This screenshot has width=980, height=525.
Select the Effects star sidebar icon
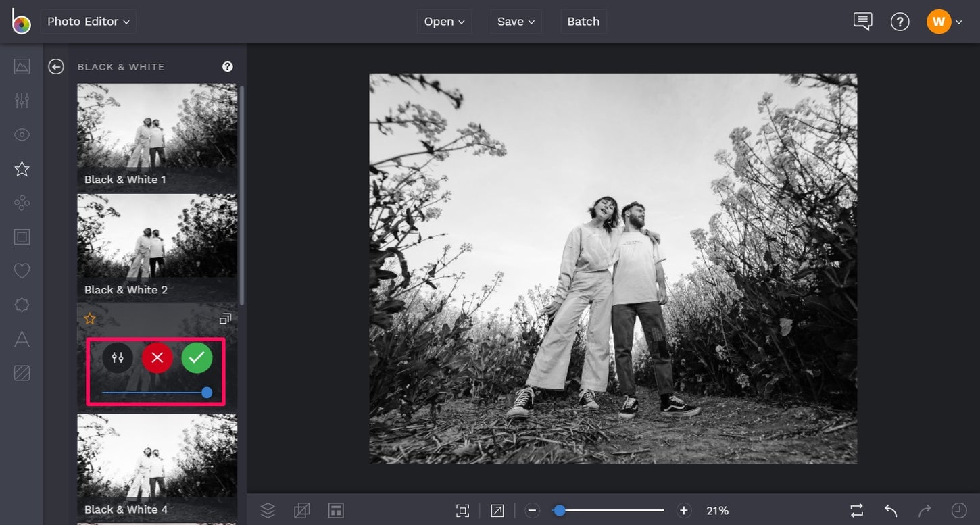(22, 169)
